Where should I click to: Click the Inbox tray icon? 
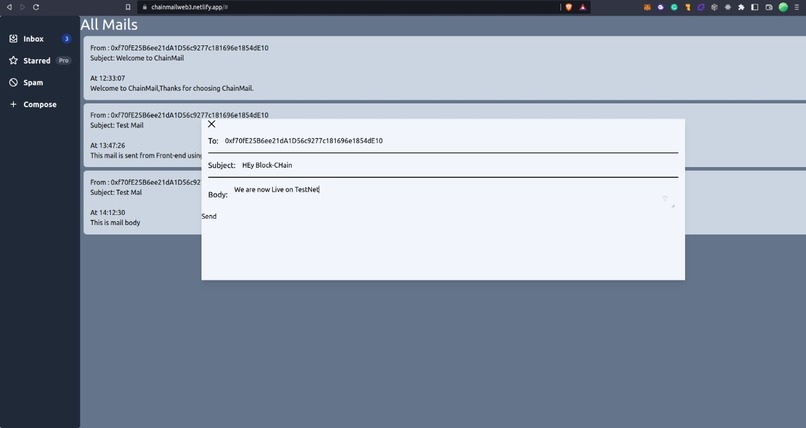13,39
